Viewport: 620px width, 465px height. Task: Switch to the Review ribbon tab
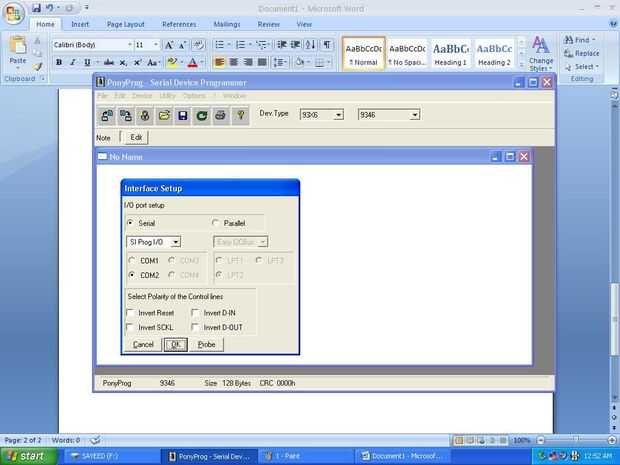[x=268, y=25]
